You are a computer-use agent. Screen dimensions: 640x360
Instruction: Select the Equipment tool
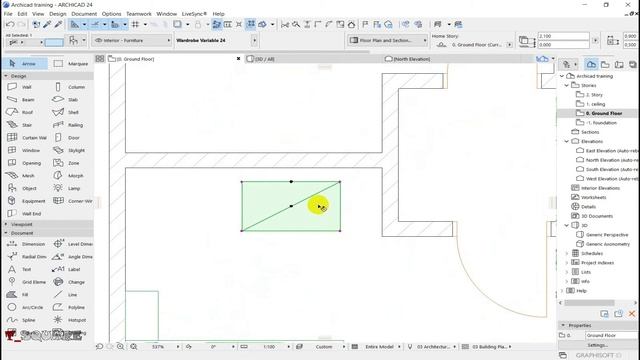[x=27, y=201]
